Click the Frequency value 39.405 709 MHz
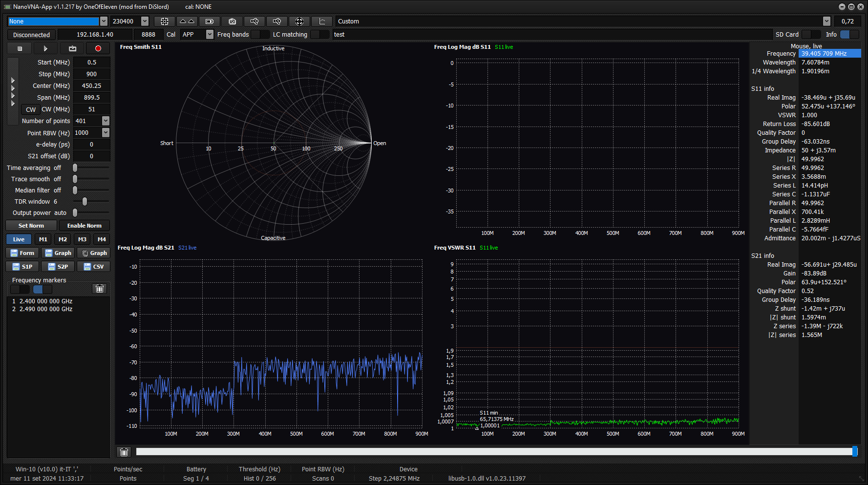The width and height of the screenshot is (868, 485). (829, 54)
